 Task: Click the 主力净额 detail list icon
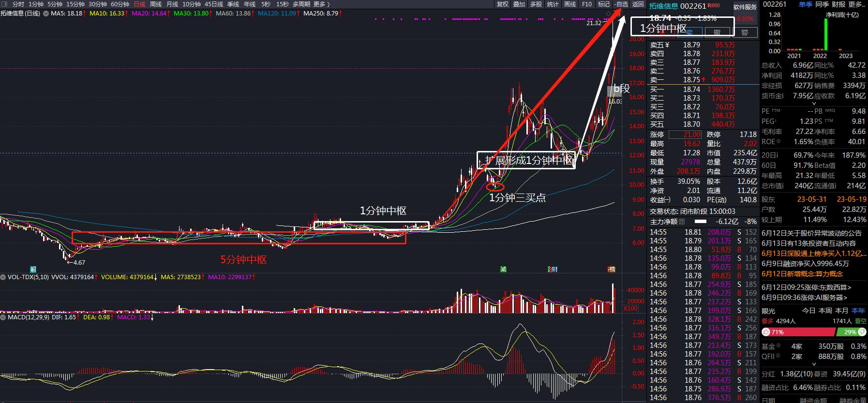pos(682,222)
